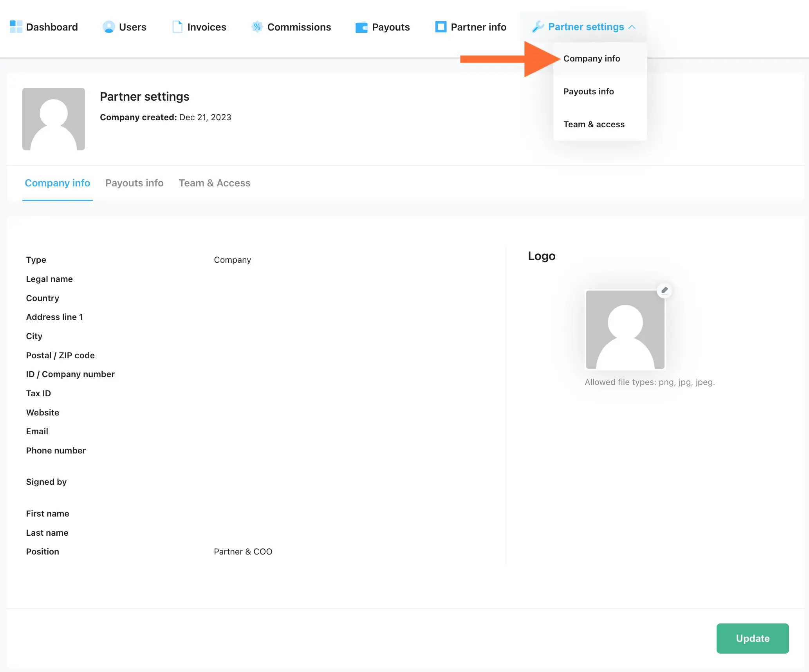Select the Company info tab
Viewport: 809px width, 672px height.
click(x=58, y=183)
